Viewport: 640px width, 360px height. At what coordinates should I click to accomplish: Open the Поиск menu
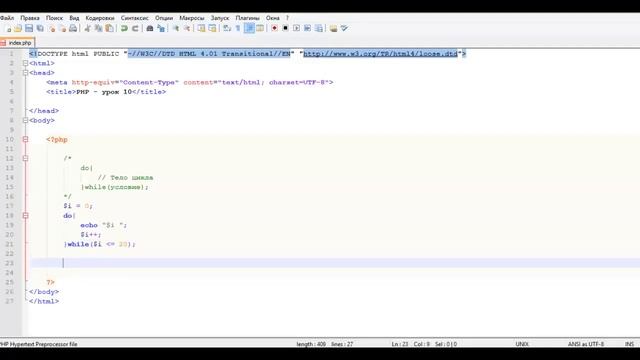click(54, 18)
